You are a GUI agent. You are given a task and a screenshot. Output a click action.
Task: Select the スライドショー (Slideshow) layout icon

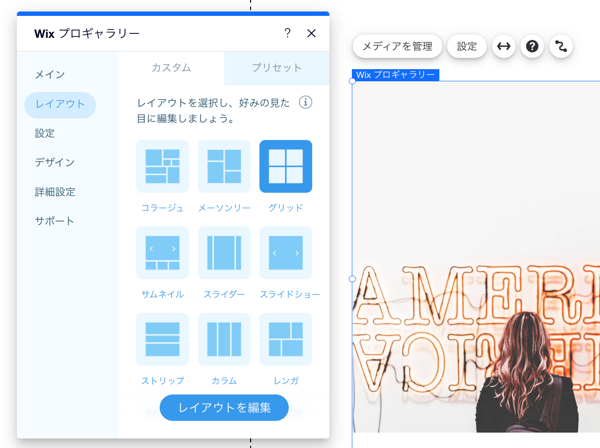(286, 253)
